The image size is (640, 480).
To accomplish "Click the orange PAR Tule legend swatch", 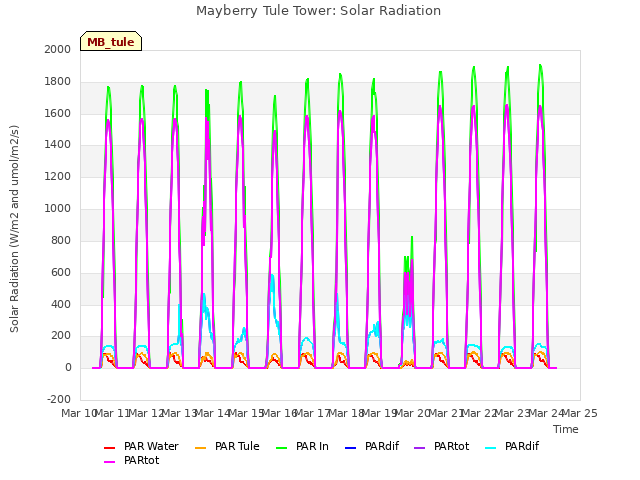I will [x=200, y=448].
